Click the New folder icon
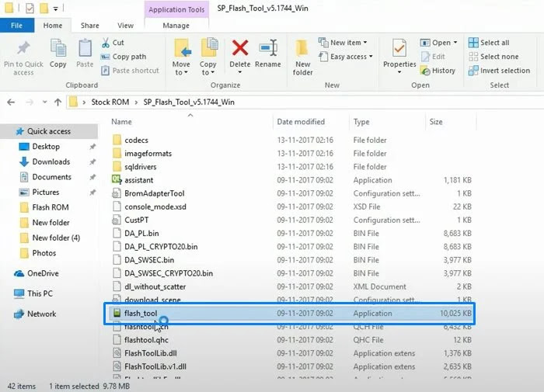The height and width of the screenshot is (392, 544). (x=302, y=48)
